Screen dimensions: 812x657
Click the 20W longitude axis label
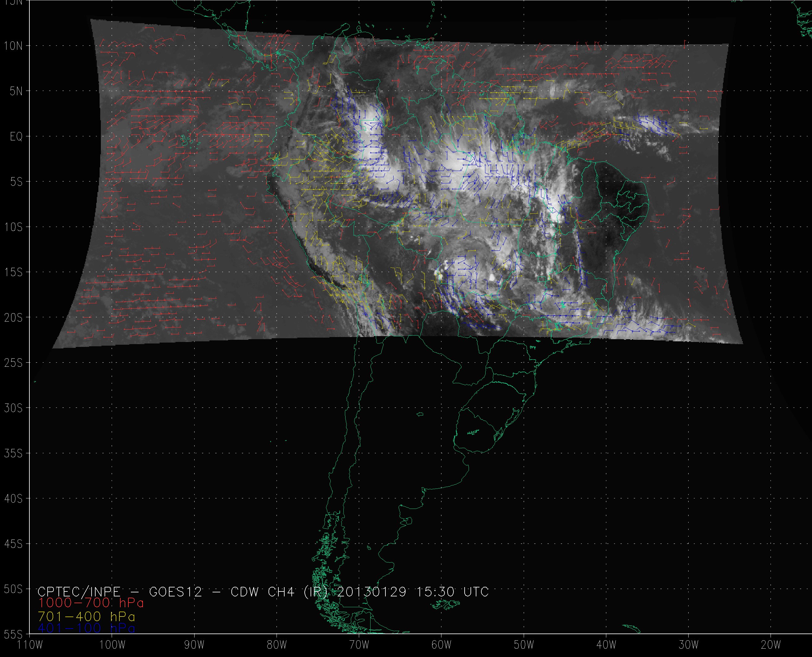(771, 645)
